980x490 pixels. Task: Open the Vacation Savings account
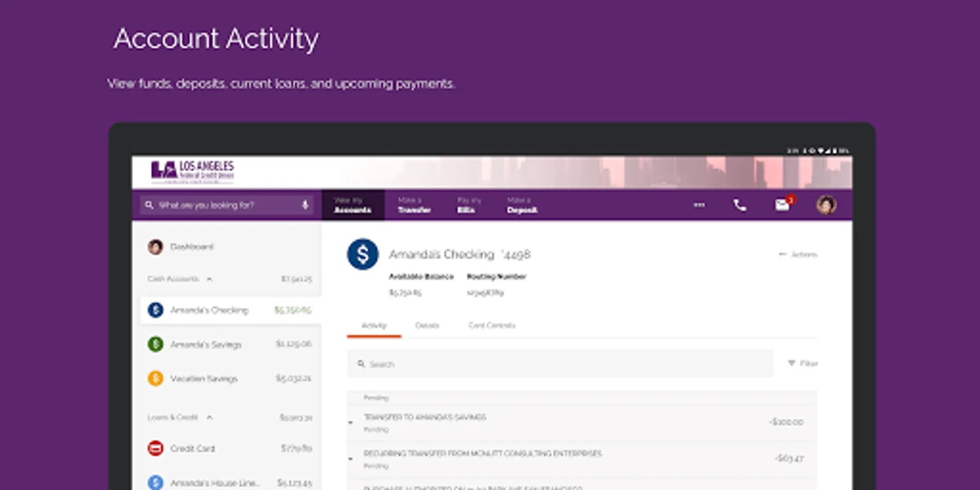click(x=230, y=378)
